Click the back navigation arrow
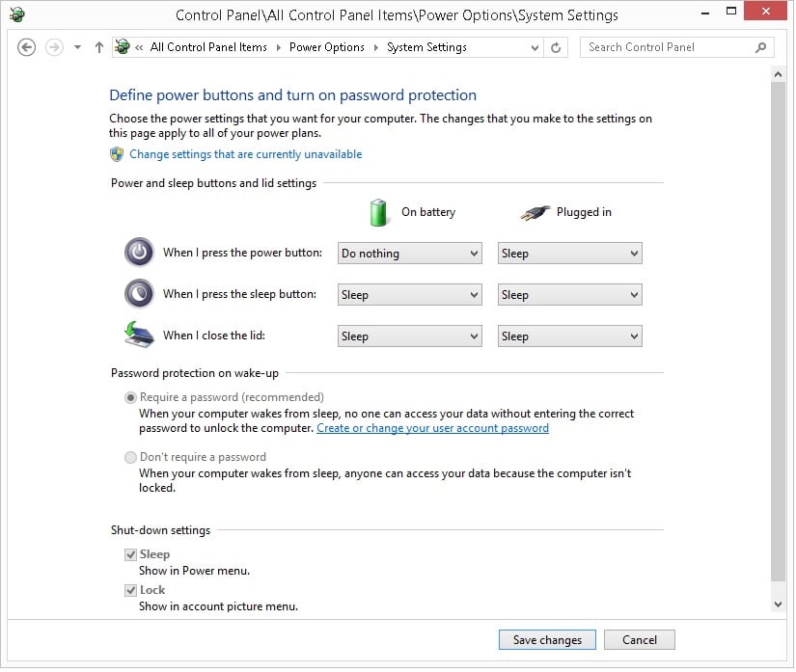 point(26,46)
